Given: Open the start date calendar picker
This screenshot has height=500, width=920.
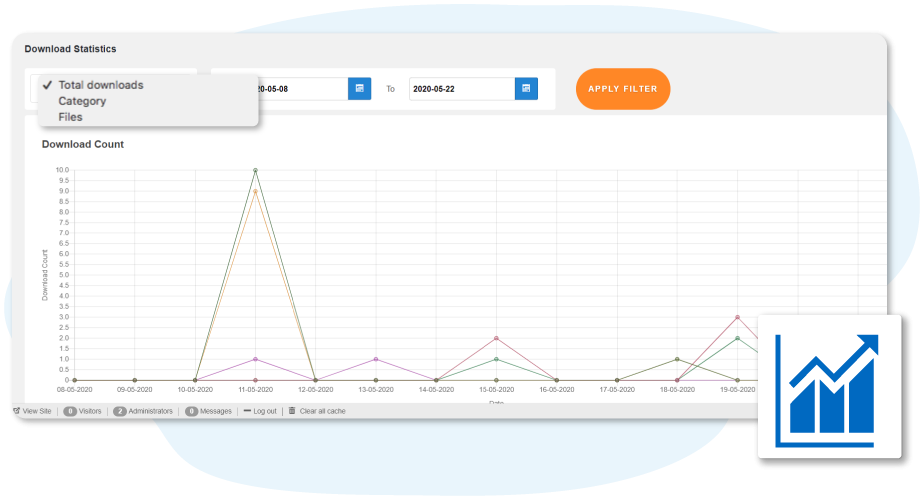Looking at the screenshot, I should 359,89.
